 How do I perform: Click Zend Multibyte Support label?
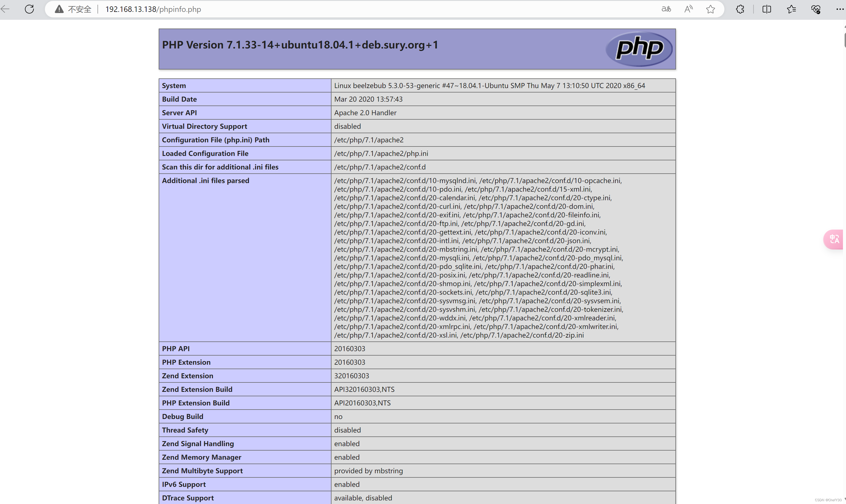[x=202, y=471]
